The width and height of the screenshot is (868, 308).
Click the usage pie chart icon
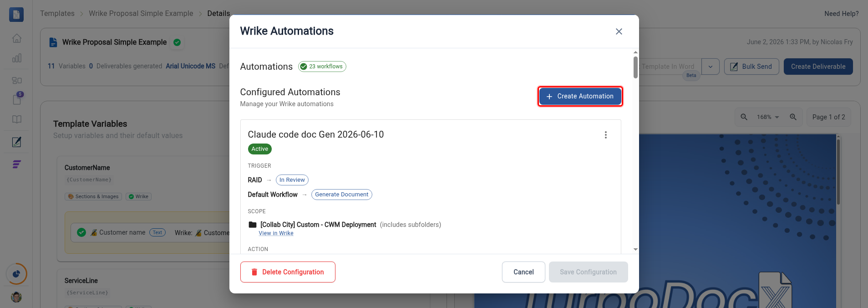[16, 274]
